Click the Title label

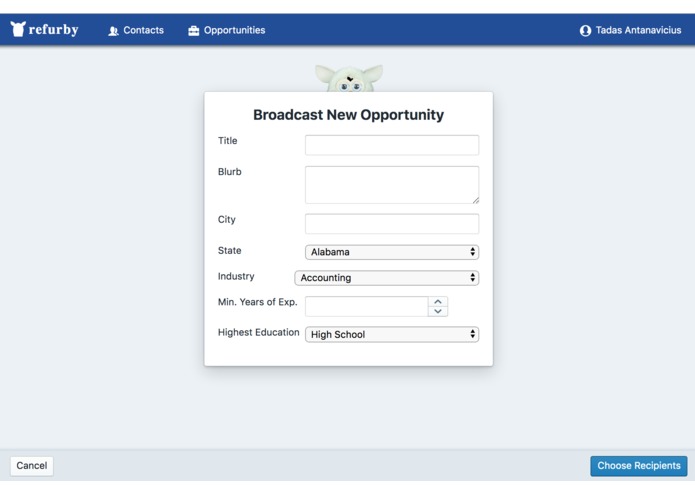click(227, 141)
